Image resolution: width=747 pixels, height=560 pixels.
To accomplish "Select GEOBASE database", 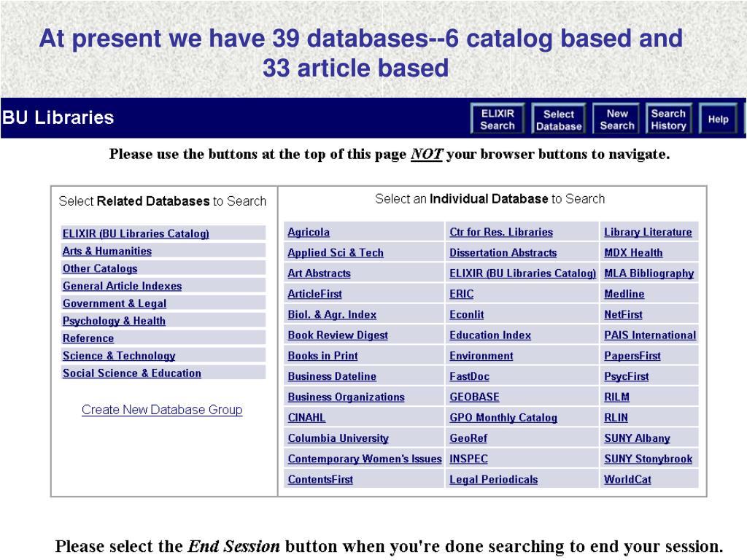I will [x=474, y=397].
